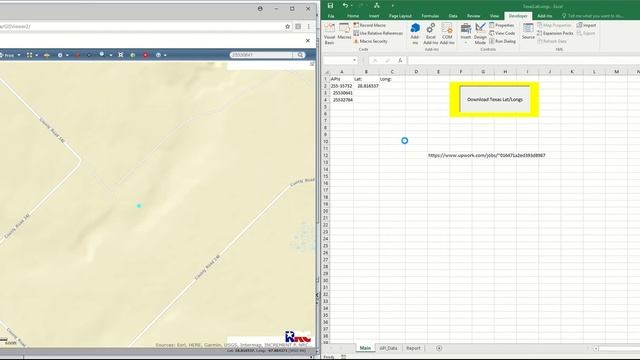Expand the green grid tool dropdown arrow
This screenshot has width=640, height=360.
[x=37, y=55]
